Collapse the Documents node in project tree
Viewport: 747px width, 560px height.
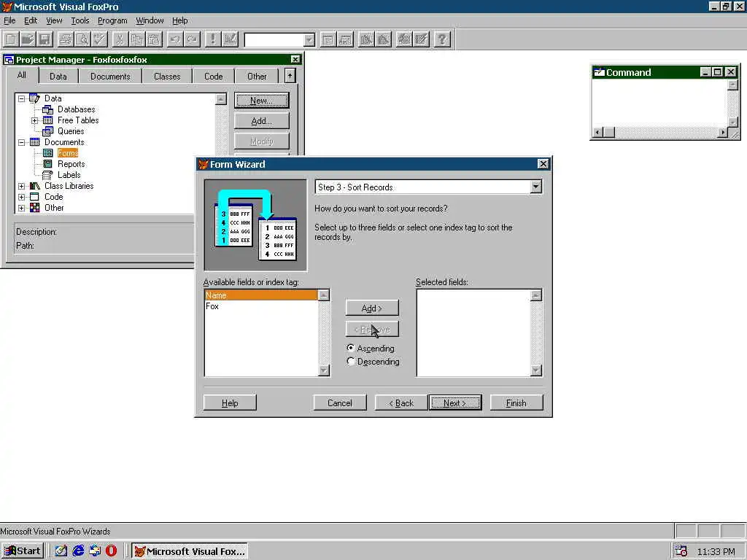[x=21, y=142]
